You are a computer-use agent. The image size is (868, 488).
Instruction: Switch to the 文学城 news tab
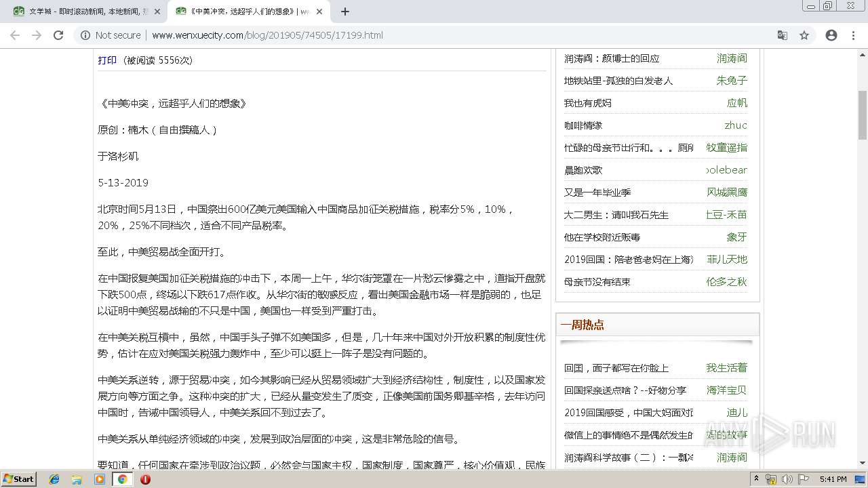point(86,12)
